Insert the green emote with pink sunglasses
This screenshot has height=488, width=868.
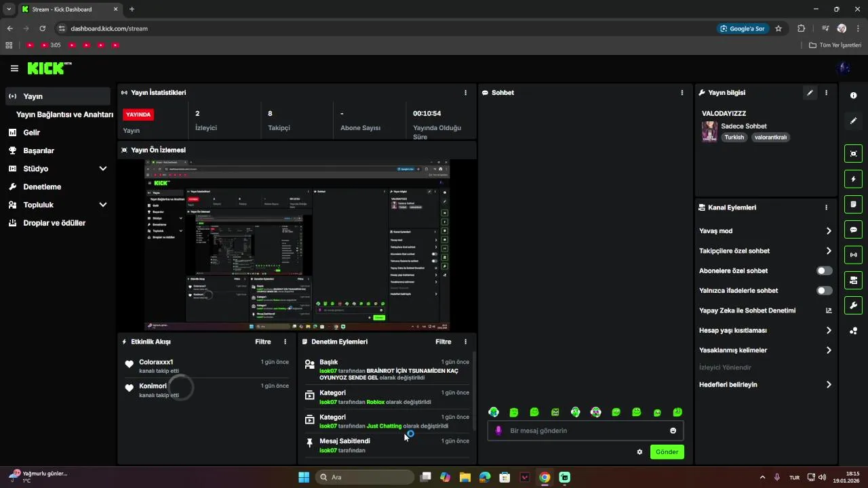[595, 412]
